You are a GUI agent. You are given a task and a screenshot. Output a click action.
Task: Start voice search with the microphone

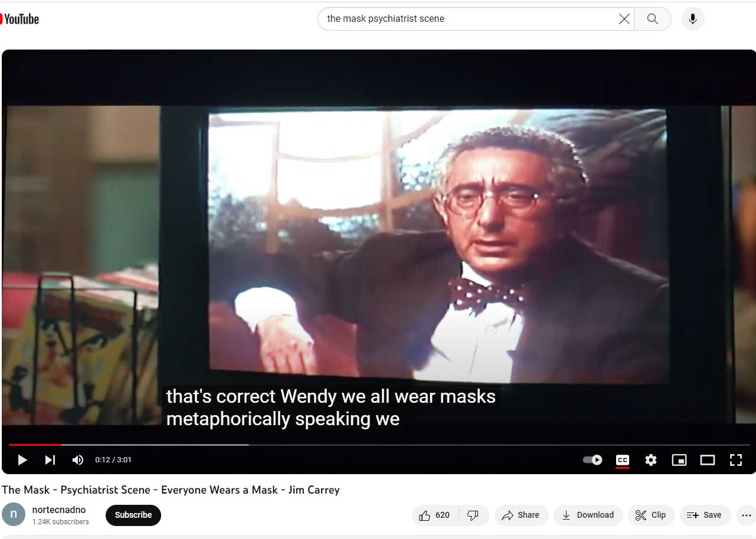(692, 19)
